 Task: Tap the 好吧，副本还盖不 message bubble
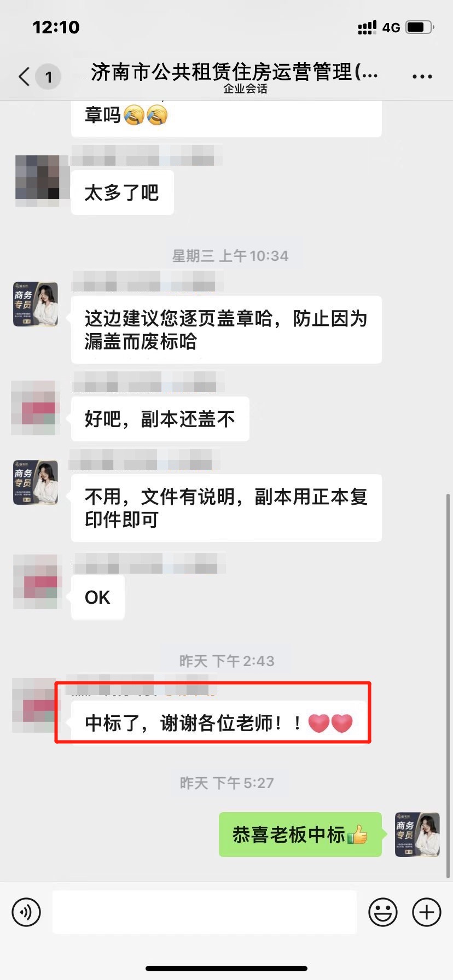tap(160, 419)
